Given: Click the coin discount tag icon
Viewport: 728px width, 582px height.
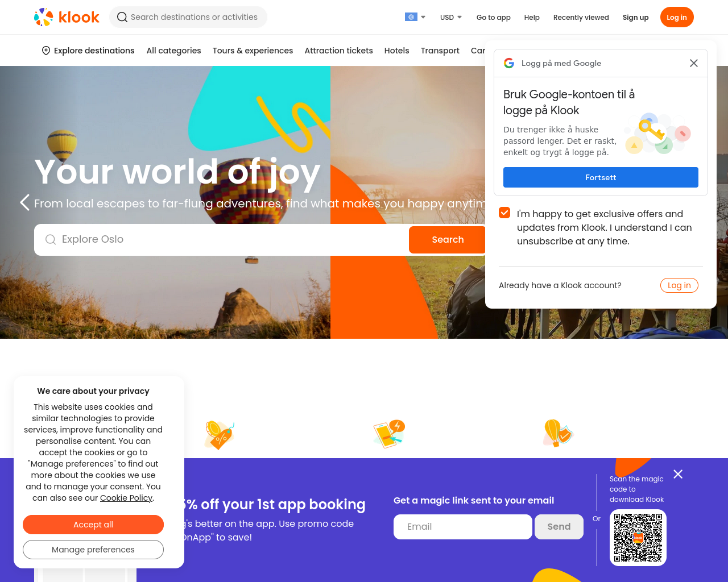Looking at the screenshot, I should pos(219,435).
